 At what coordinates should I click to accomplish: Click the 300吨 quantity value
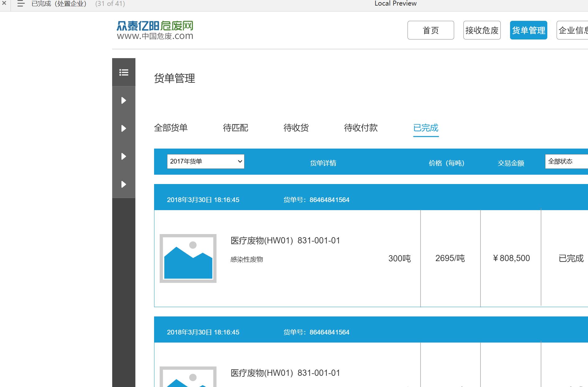[x=399, y=258]
